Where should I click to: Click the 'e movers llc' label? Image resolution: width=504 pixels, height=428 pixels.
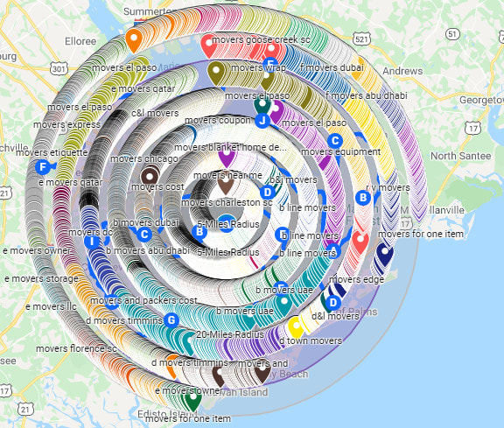click(x=51, y=306)
